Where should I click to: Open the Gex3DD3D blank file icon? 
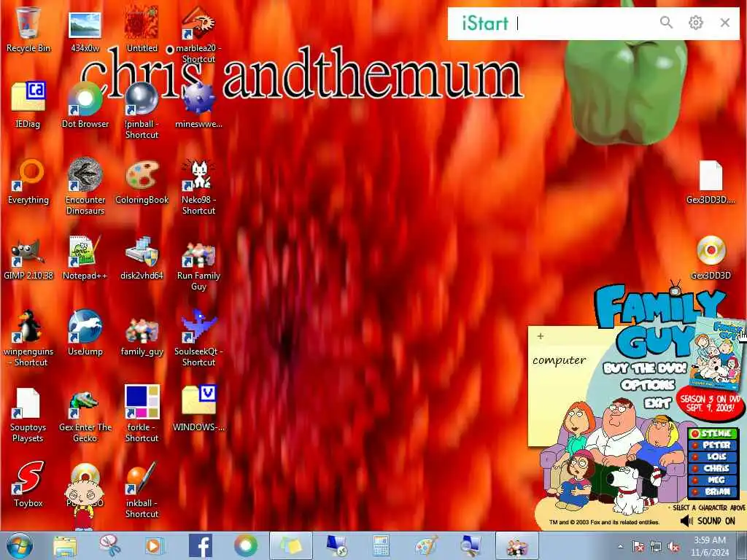[x=711, y=181]
